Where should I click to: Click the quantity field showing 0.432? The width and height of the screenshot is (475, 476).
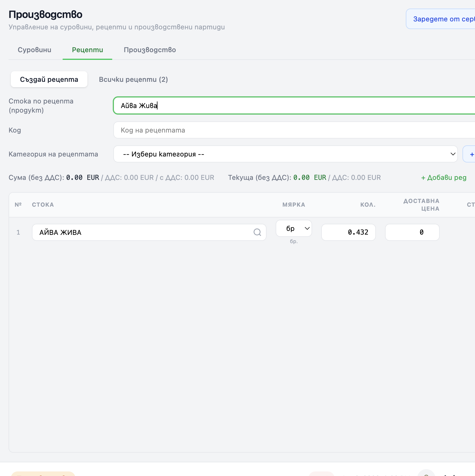pyautogui.click(x=348, y=232)
